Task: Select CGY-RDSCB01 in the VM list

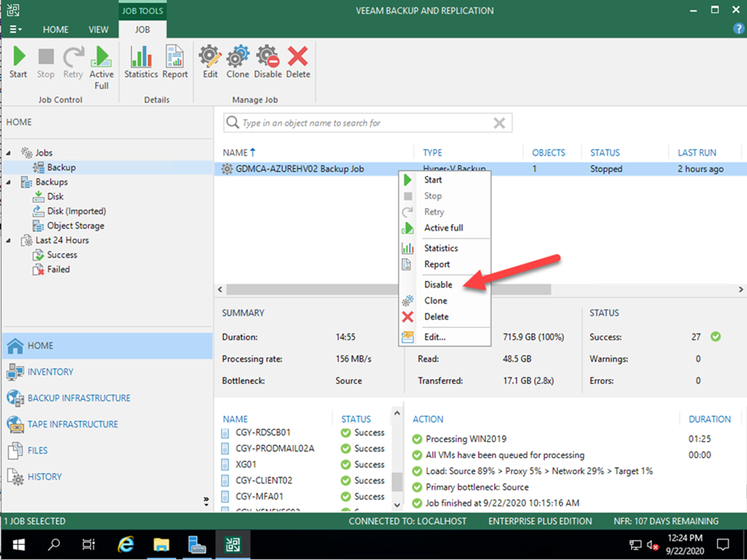Action: click(x=263, y=433)
